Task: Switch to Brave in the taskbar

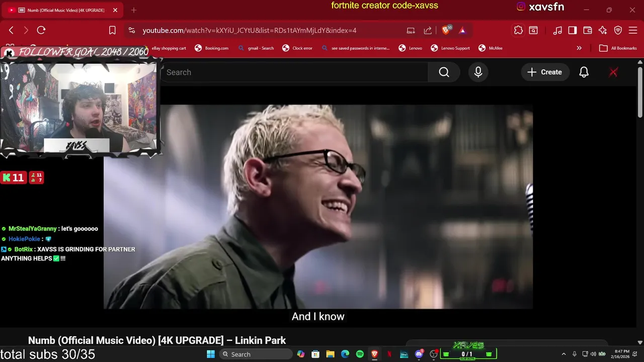Action: click(x=374, y=354)
